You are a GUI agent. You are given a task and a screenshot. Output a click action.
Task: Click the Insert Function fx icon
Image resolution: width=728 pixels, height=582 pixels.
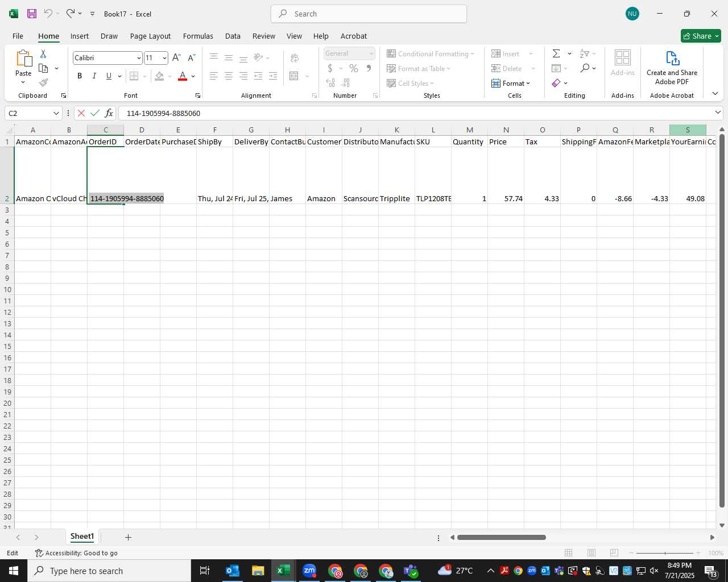coord(109,113)
